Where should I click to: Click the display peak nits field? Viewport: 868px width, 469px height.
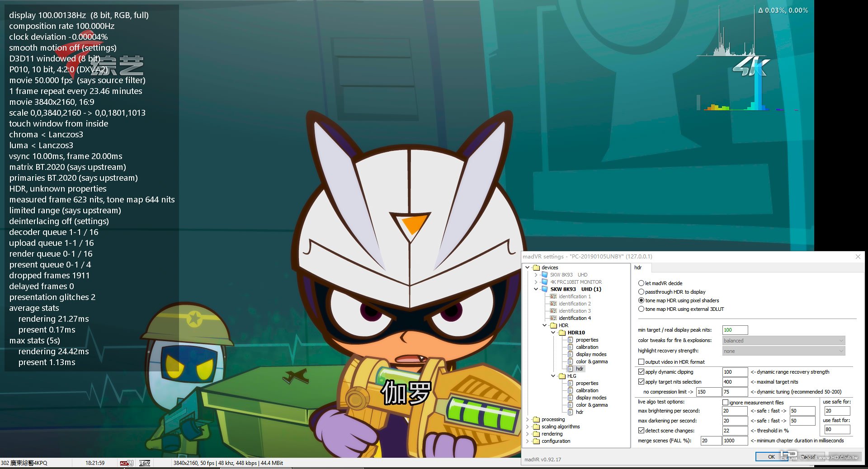point(735,330)
